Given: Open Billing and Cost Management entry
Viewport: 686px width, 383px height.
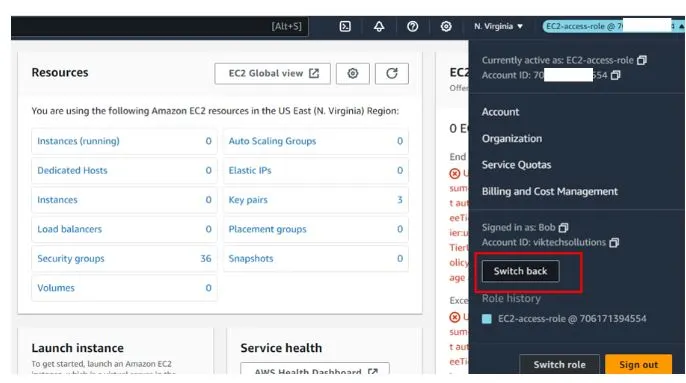Looking at the screenshot, I should [550, 191].
